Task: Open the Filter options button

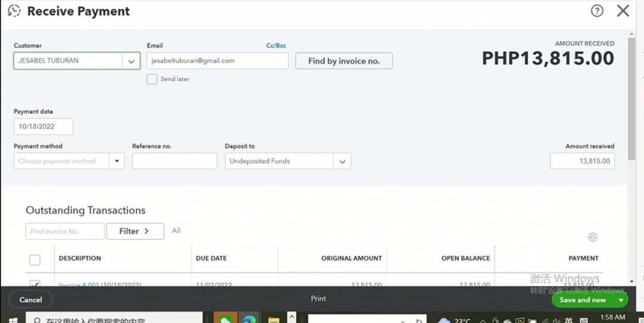Action: click(x=135, y=231)
